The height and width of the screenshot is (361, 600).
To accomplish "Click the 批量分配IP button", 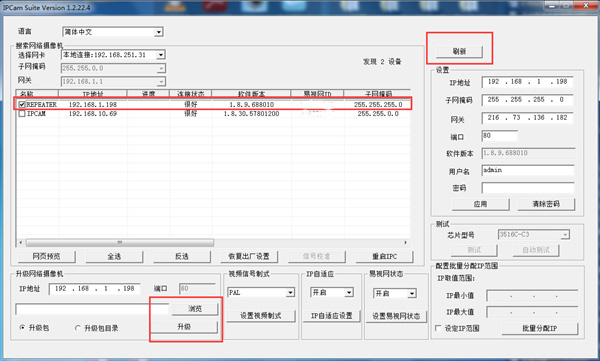I will point(540,328).
